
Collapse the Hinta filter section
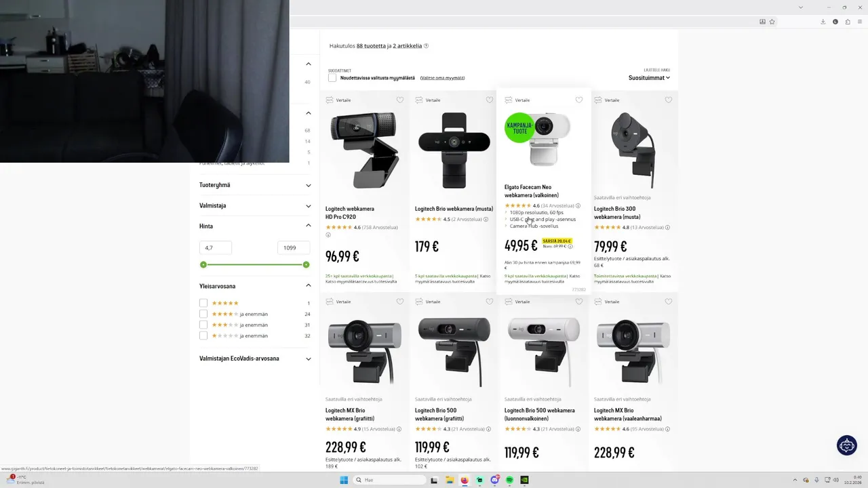pyautogui.click(x=255, y=226)
